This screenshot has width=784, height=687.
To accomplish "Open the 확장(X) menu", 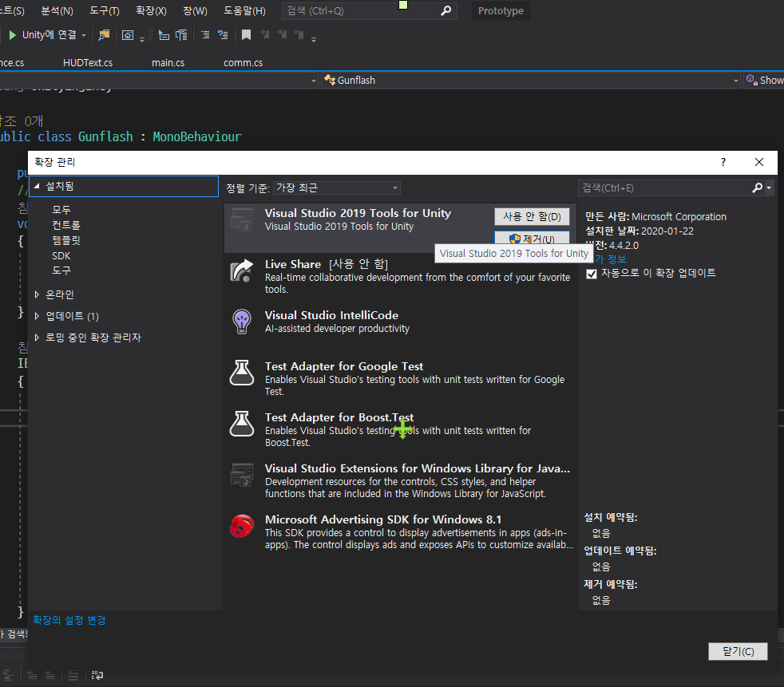I will [151, 10].
